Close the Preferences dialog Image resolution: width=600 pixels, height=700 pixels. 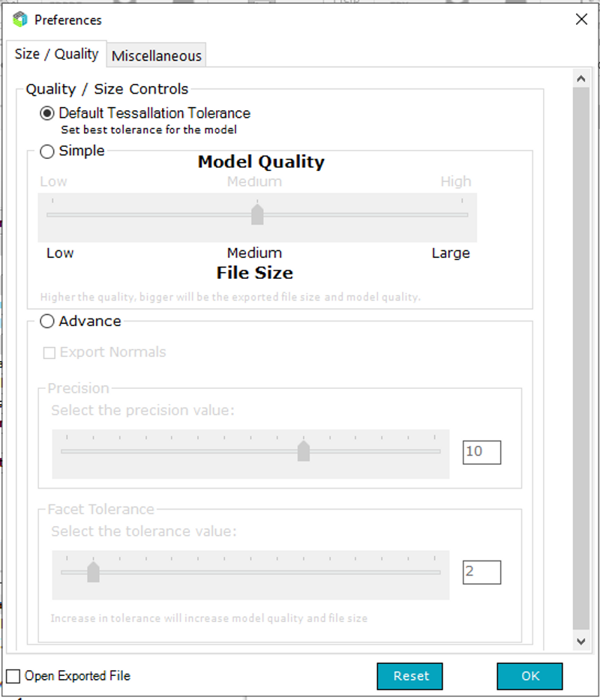click(581, 19)
